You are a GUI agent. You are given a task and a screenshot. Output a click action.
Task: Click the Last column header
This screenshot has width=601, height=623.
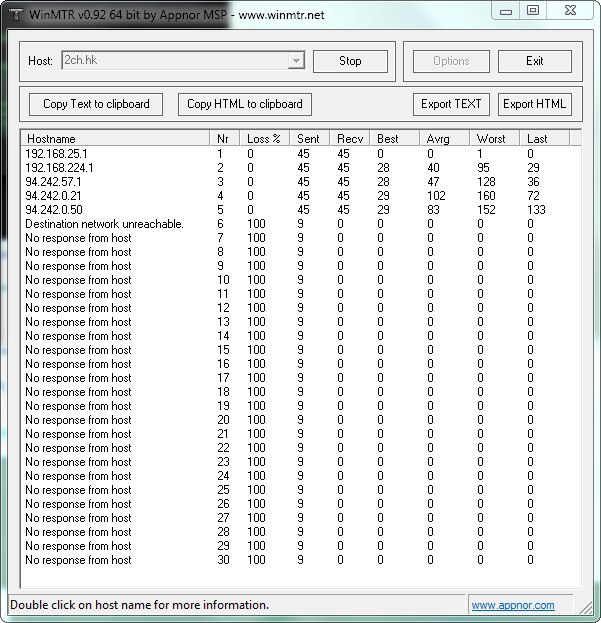545,139
